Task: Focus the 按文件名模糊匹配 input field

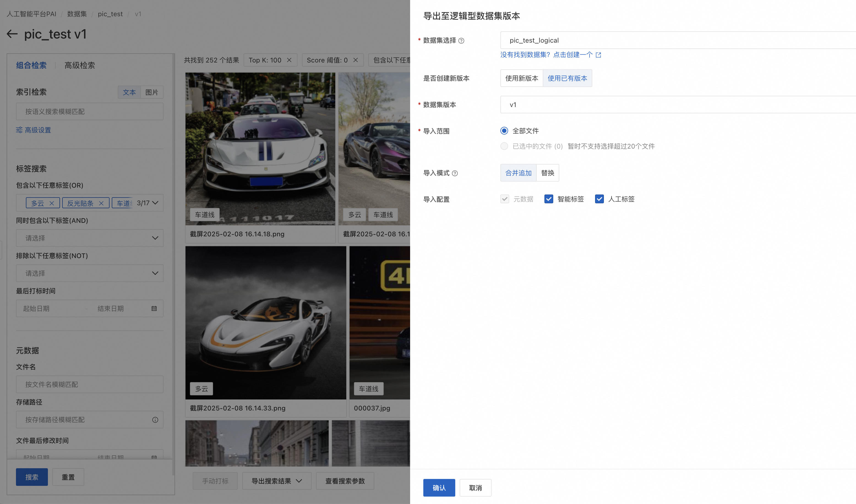Action: tap(90, 384)
